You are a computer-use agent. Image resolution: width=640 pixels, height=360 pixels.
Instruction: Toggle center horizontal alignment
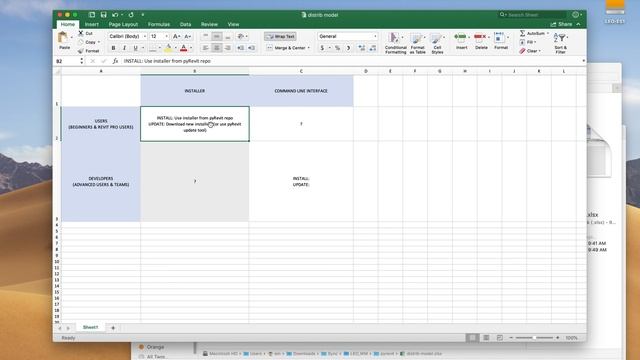click(x=217, y=48)
